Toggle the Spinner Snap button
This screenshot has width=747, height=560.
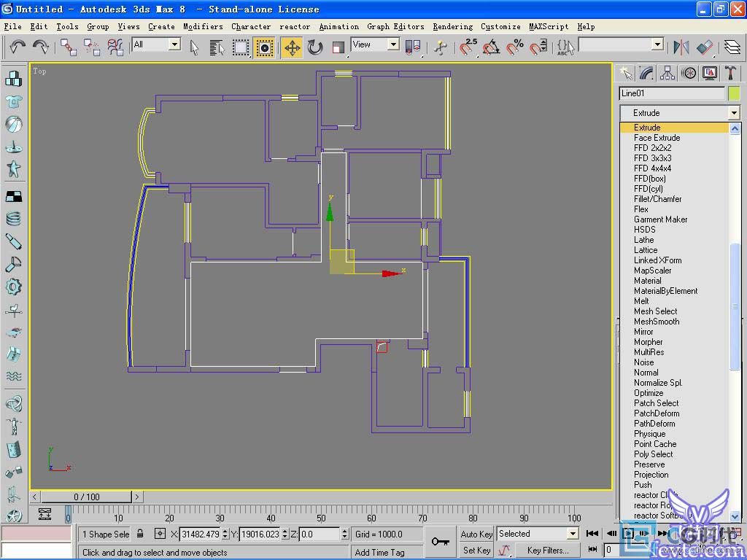(538, 47)
